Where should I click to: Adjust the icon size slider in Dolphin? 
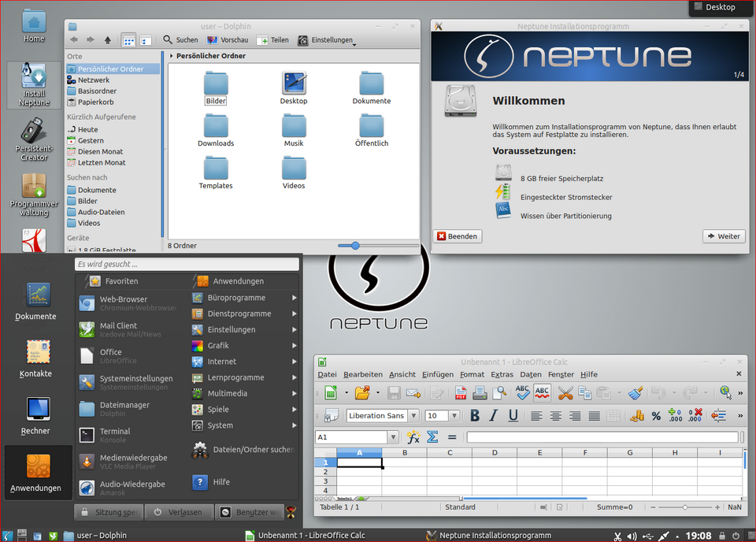(x=357, y=245)
